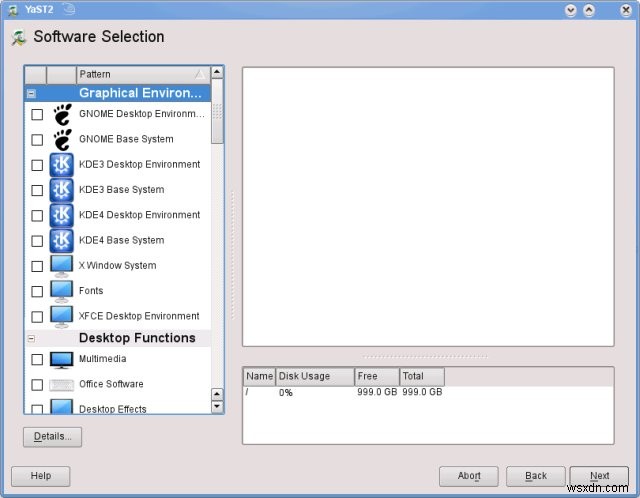640x498 pixels.
Task: Click the scroll down arrow of pattern list
Action: [217, 407]
